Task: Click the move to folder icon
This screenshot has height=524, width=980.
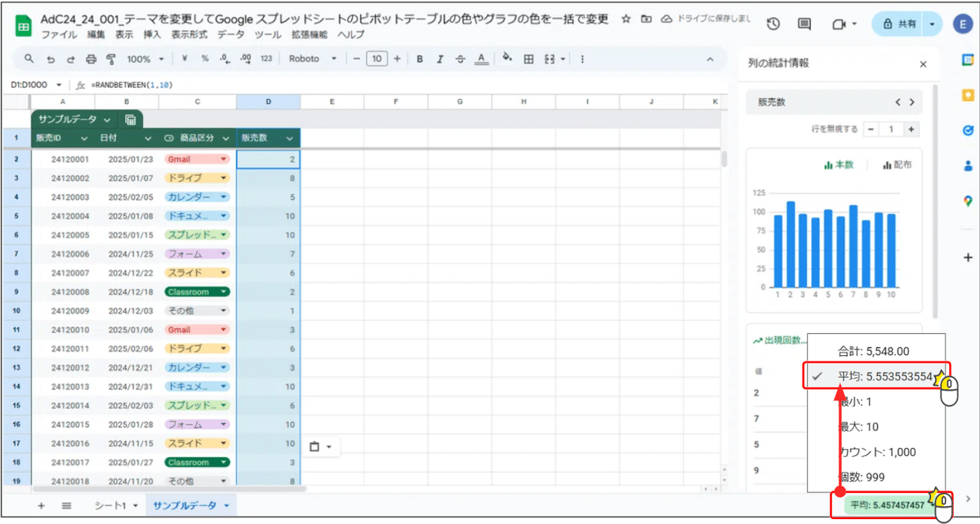Action: [647, 19]
